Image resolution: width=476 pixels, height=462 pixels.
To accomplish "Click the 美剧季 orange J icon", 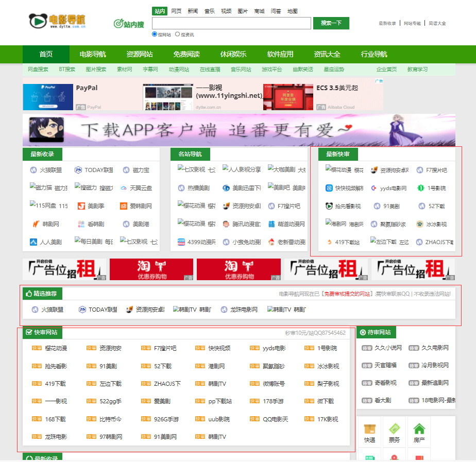I will pos(81,206).
